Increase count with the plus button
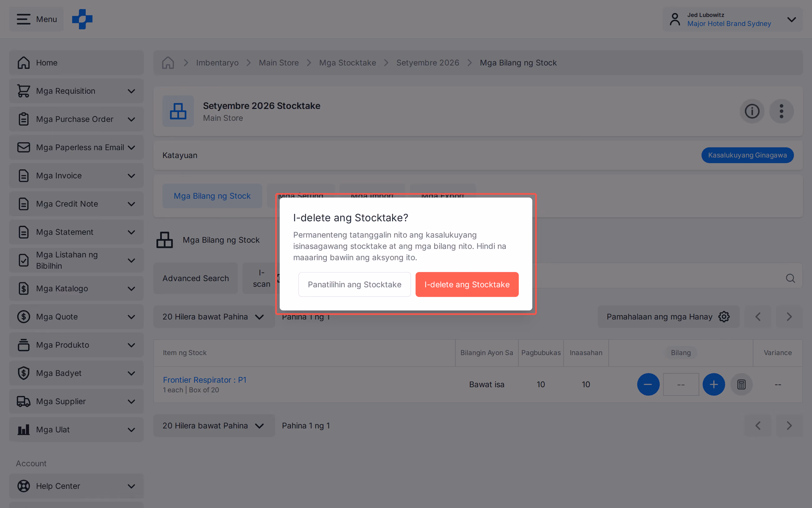Viewport: 812px width, 508px height. coord(714,384)
